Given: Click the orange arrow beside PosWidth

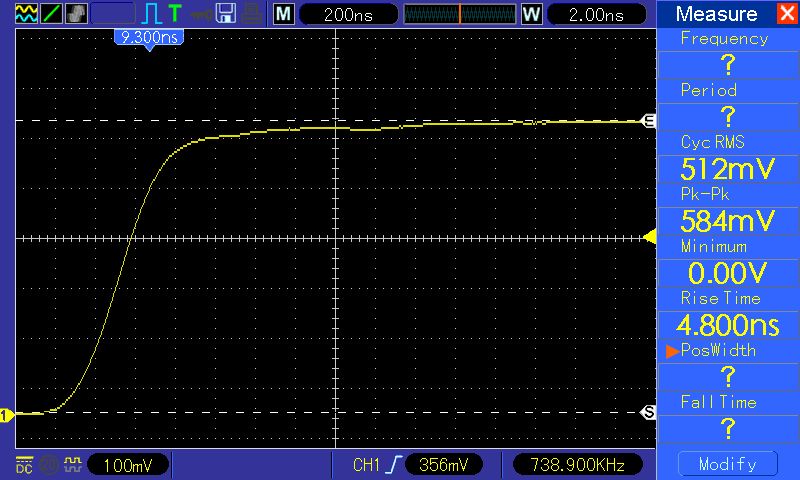Looking at the screenshot, I should coord(672,351).
